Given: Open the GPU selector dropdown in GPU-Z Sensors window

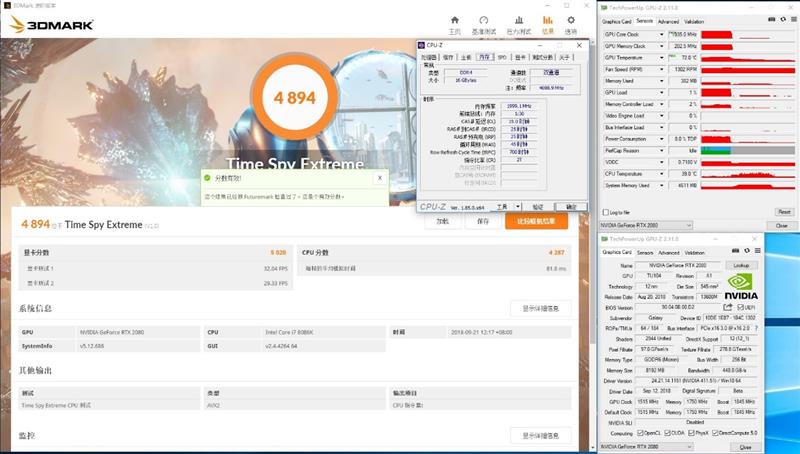Looking at the screenshot, I should pyautogui.click(x=646, y=225).
